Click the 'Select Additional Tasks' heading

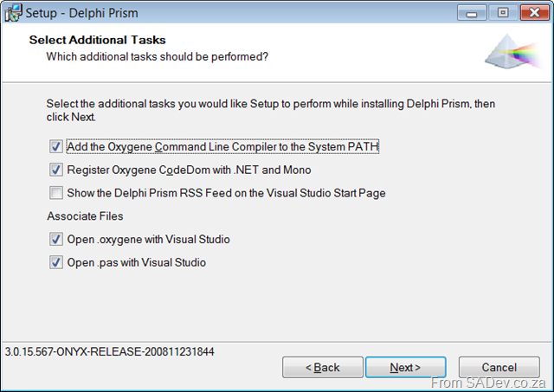pyautogui.click(x=97, y=40)
